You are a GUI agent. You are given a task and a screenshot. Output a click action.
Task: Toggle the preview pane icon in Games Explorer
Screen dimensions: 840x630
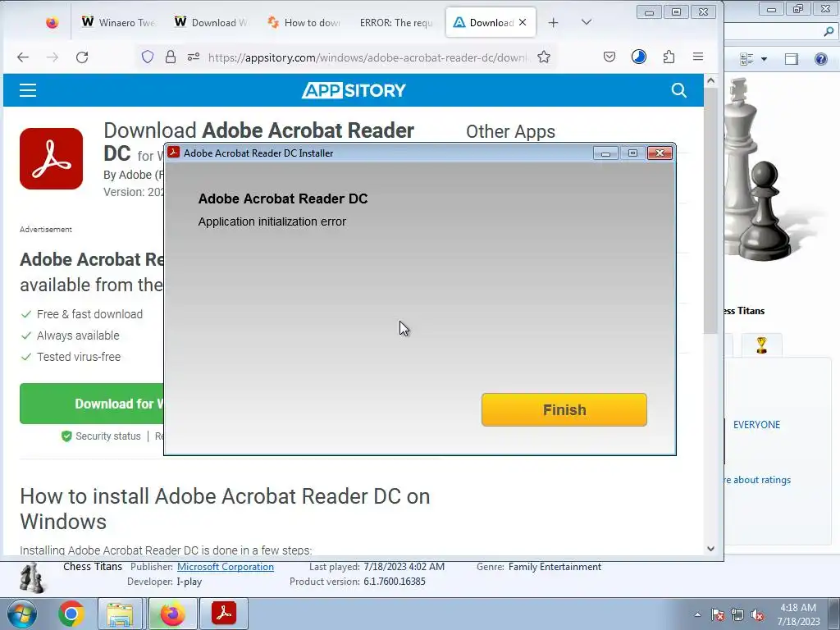pyautogui.click(x=792, y=59)
